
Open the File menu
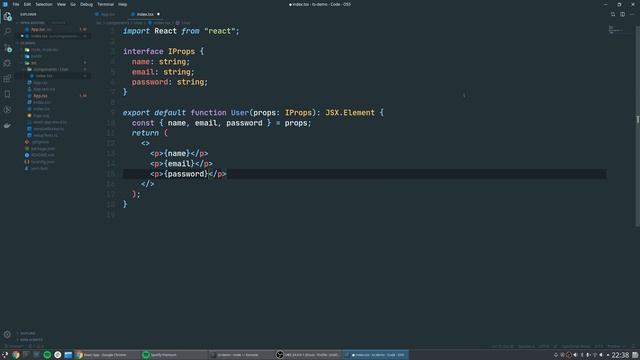tap(16, 4)
